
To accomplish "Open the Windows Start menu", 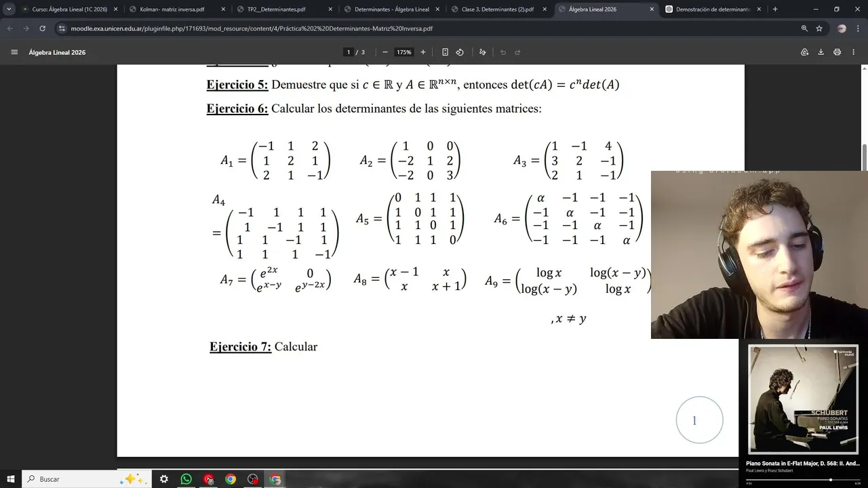I will point(11,479).
